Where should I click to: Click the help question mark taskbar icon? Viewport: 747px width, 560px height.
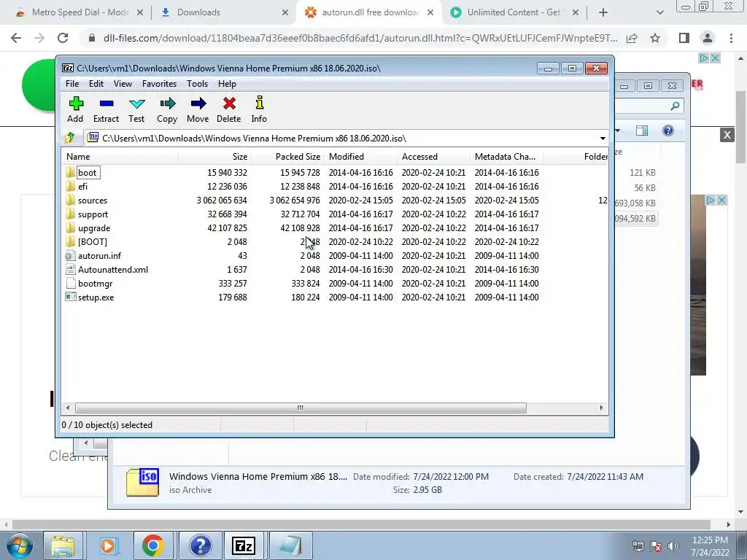click(200, 545)
